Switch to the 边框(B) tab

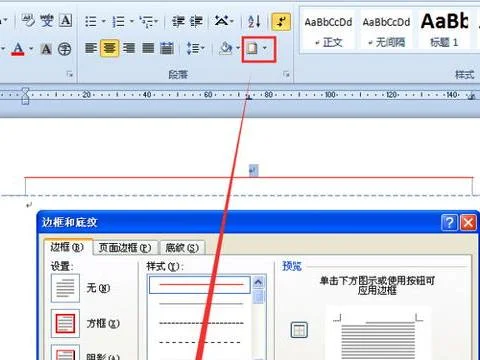(67, 247)
